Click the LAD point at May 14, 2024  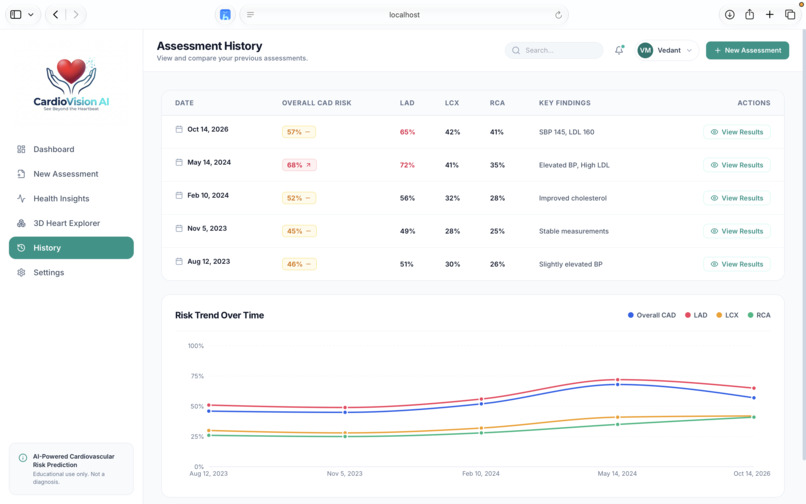pyautogui.click(x=617, y=380)
